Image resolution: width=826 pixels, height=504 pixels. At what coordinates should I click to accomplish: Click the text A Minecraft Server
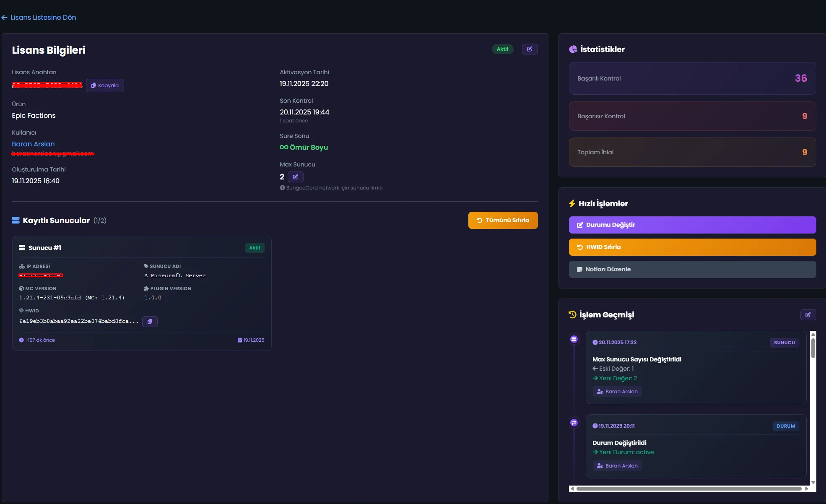175,275
